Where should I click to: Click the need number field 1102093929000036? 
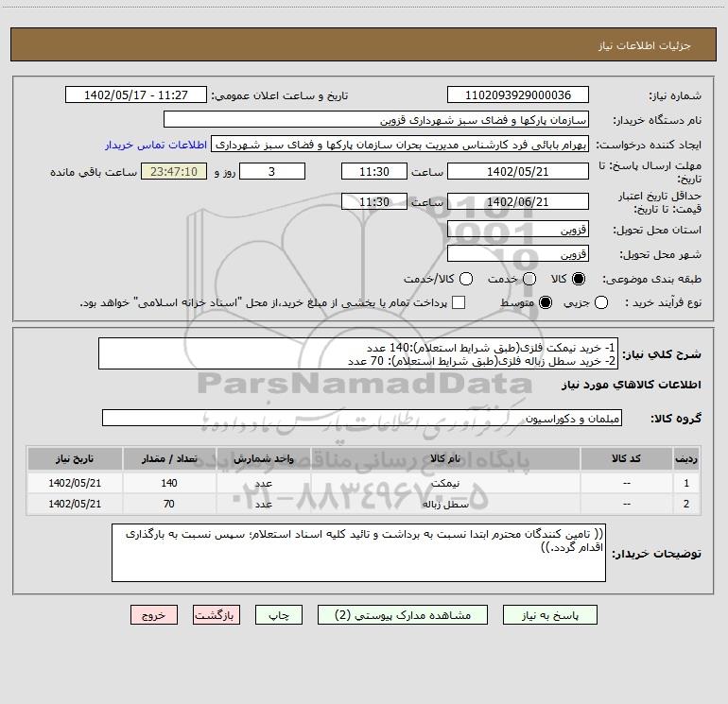click(x=518, y=94)
